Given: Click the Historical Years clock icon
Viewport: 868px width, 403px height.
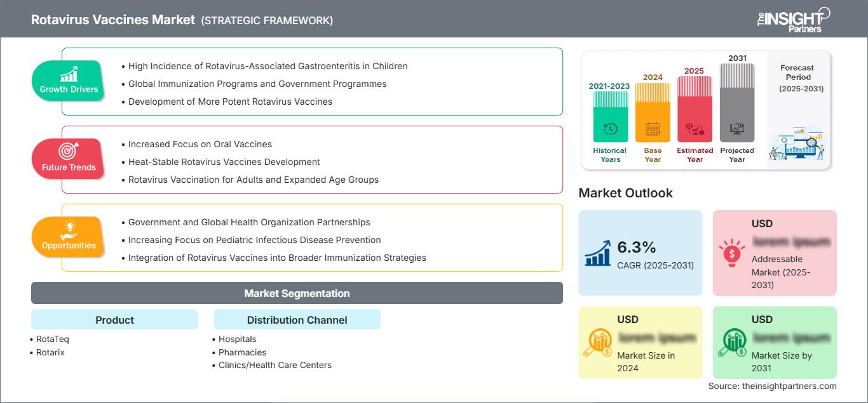Looking at the screenshot, I should (x=610, y=129).
